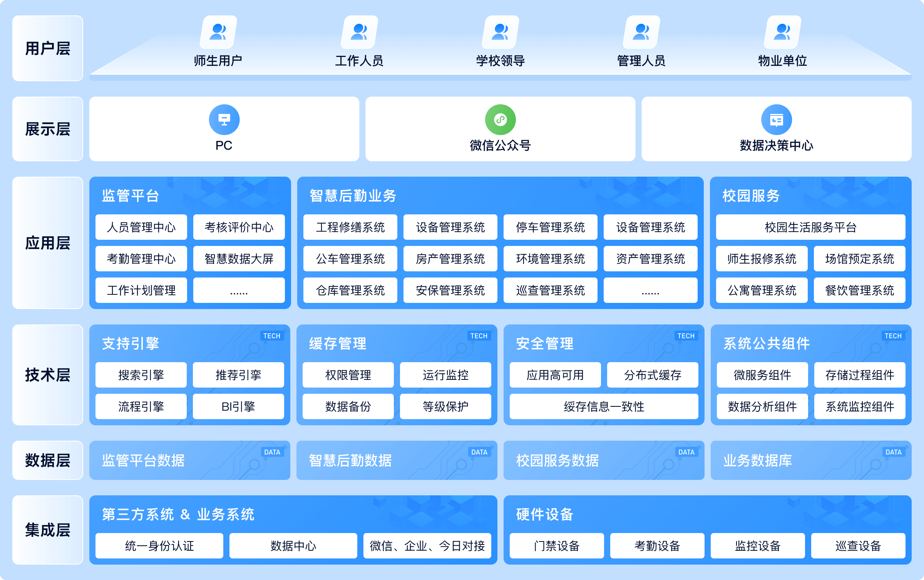Click the 工作人员 user icon

tap(359, 32)
